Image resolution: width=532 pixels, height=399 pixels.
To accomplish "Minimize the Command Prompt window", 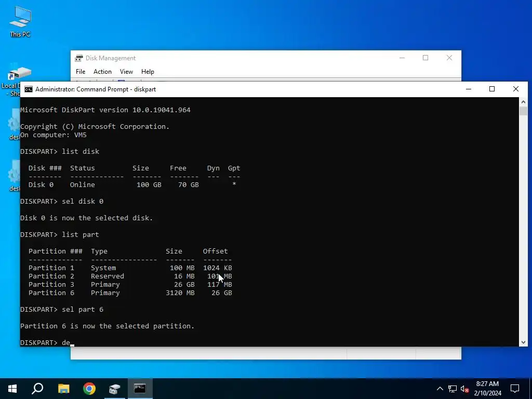I will point(469,89).
